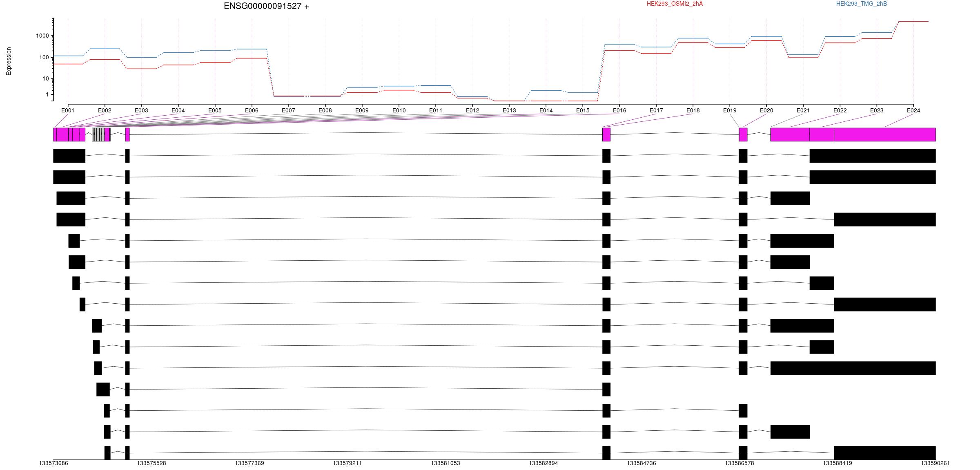
Task: Click the exon label E015
Action: click(583, 110)
